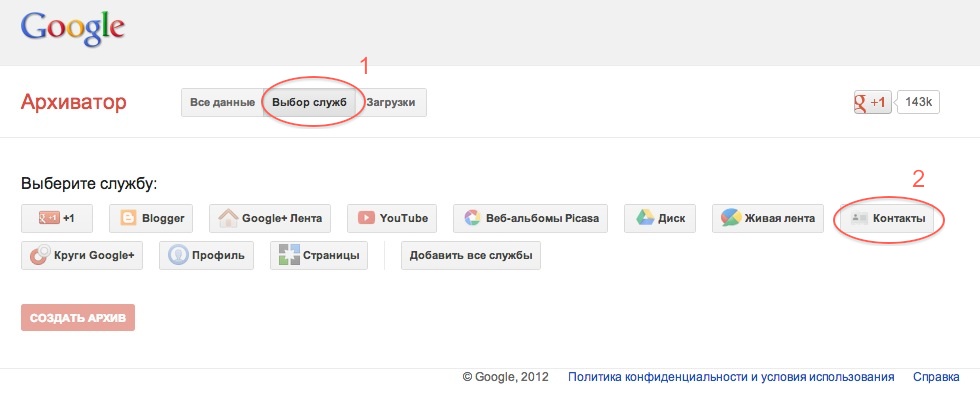The width and height of the screenshot is (980, 400).
Task: Click the Выберите службу heading
Action: [x=89, y=184]
